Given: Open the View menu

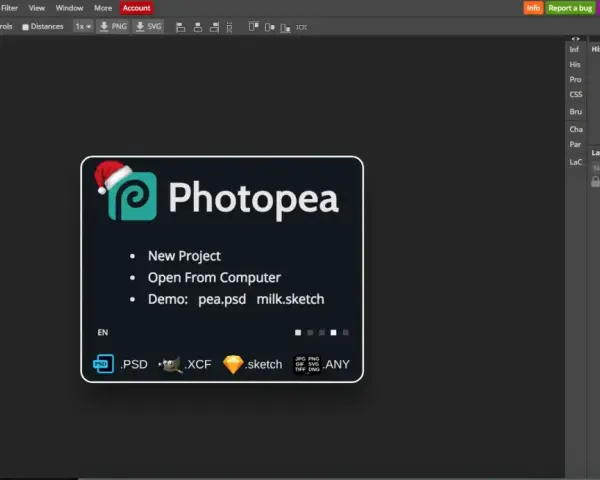Looking at the screenshot, I should point(37,8).
